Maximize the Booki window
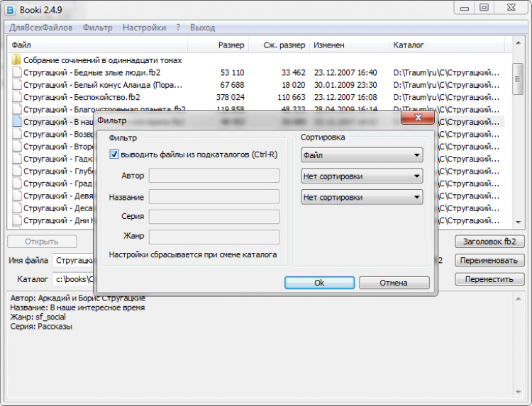This screenshot has height=406, width=532. 484,8
